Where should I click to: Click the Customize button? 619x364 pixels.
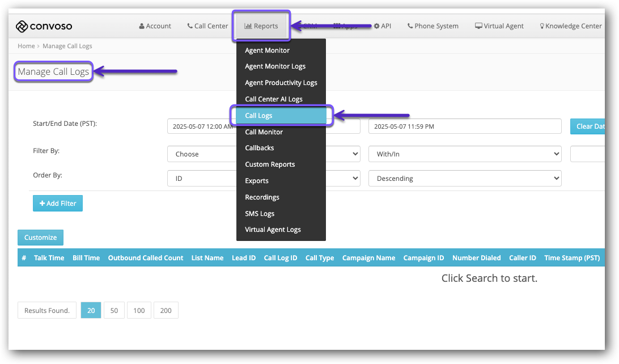(40, 237)
